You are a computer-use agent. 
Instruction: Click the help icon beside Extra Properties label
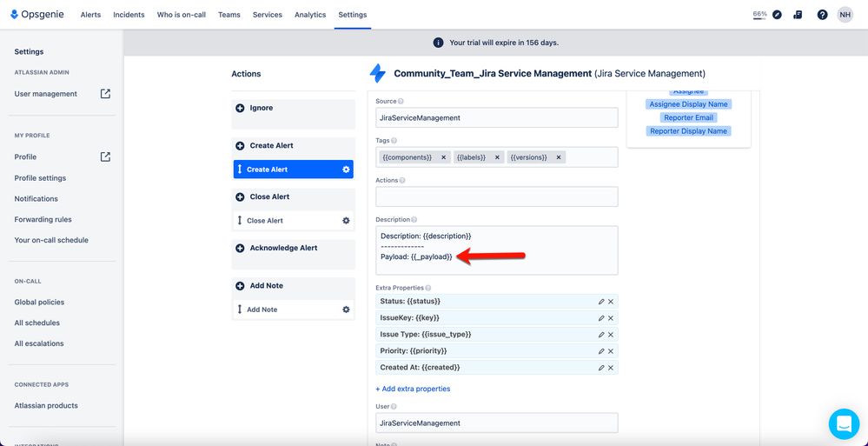coord(427,288)
